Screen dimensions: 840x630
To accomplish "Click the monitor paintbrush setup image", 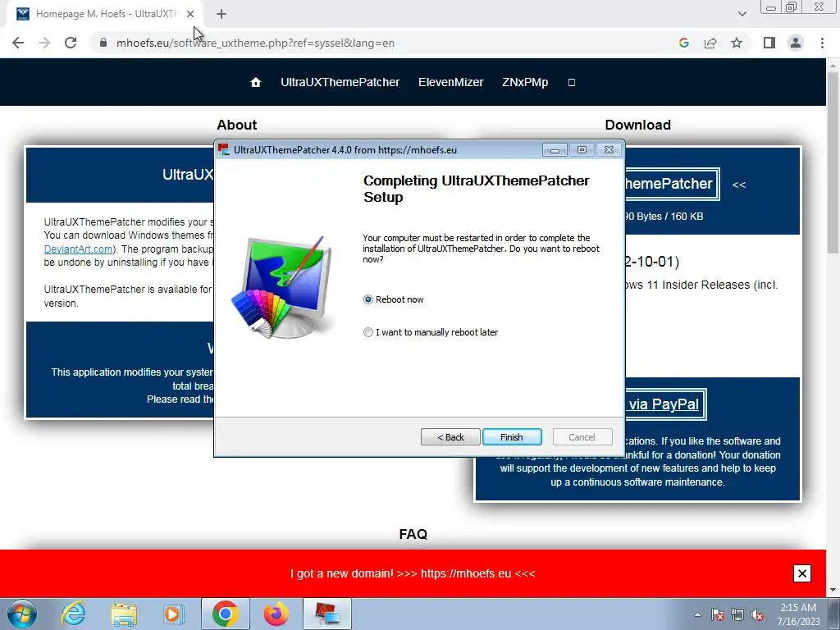I will coord(282,286).
